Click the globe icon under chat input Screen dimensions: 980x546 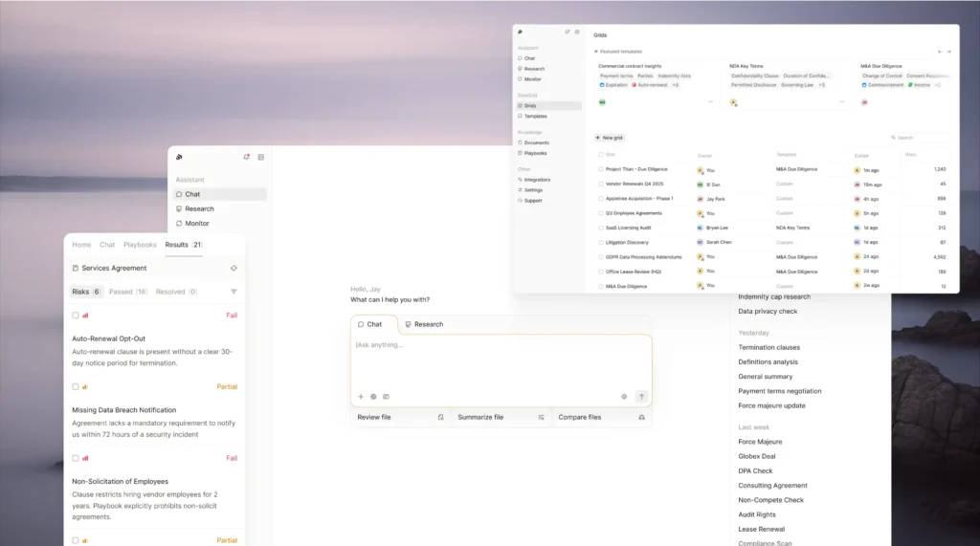[x=373, y=396]
